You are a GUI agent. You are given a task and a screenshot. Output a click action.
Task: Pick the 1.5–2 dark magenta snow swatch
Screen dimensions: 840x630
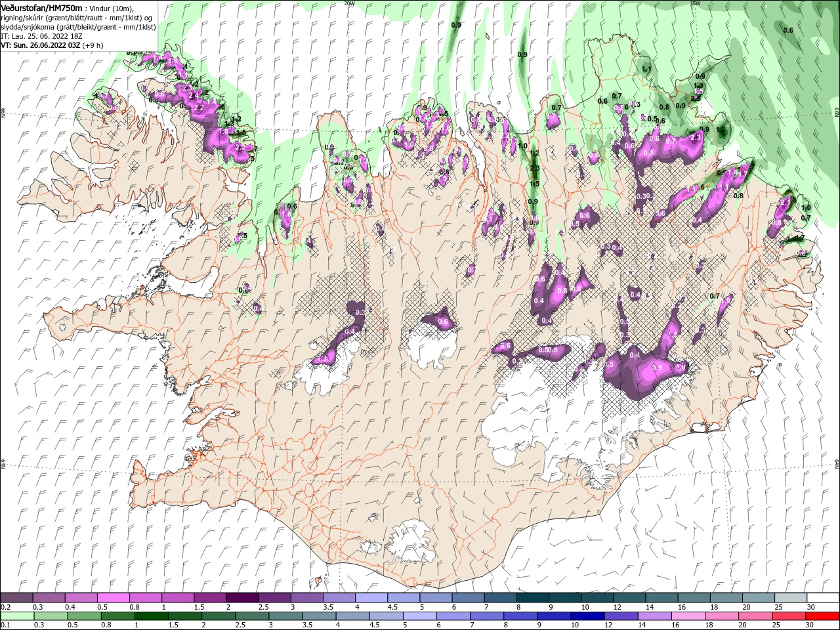pyautogui.click(x=209, y=598)
